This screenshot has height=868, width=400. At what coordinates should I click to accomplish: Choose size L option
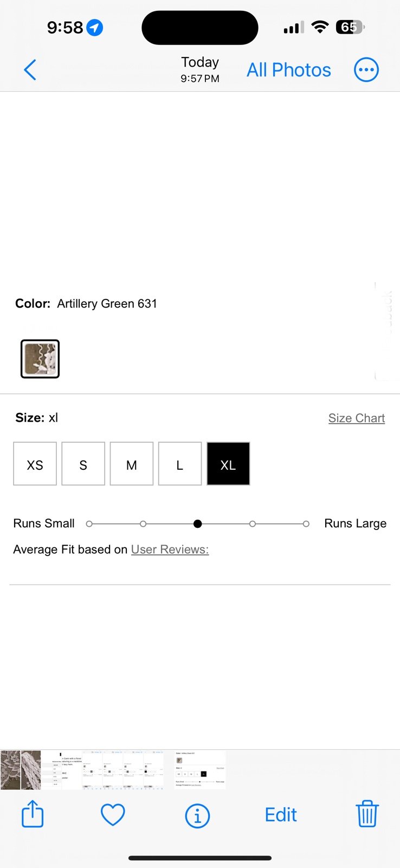coord(180,464)
